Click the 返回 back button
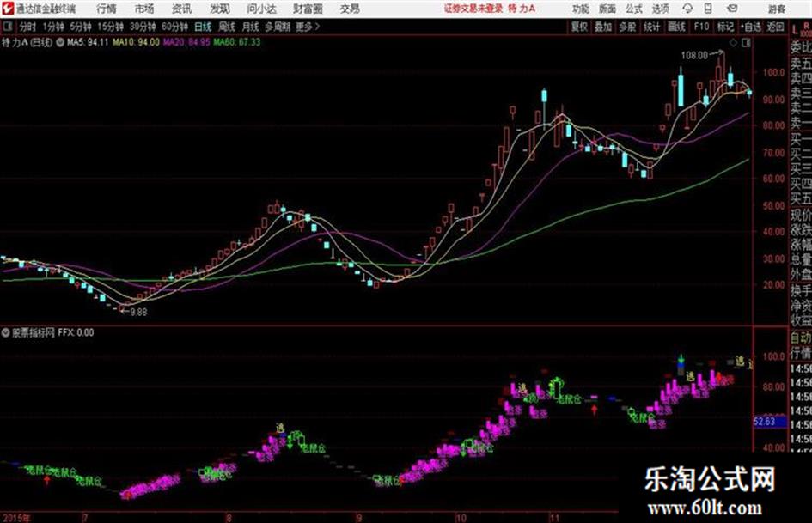812x523 pixels. pos(775,27)
